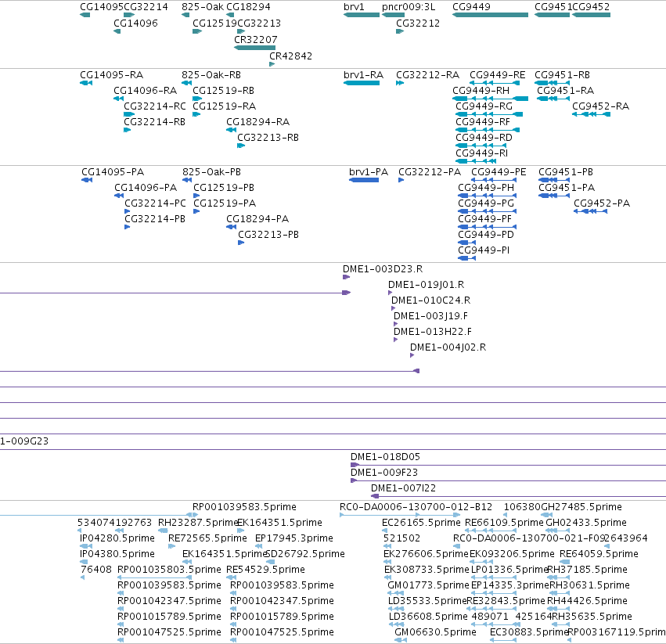Select the GH02433.5prime EST label
The image size is (666, 644).
[586, 523]
